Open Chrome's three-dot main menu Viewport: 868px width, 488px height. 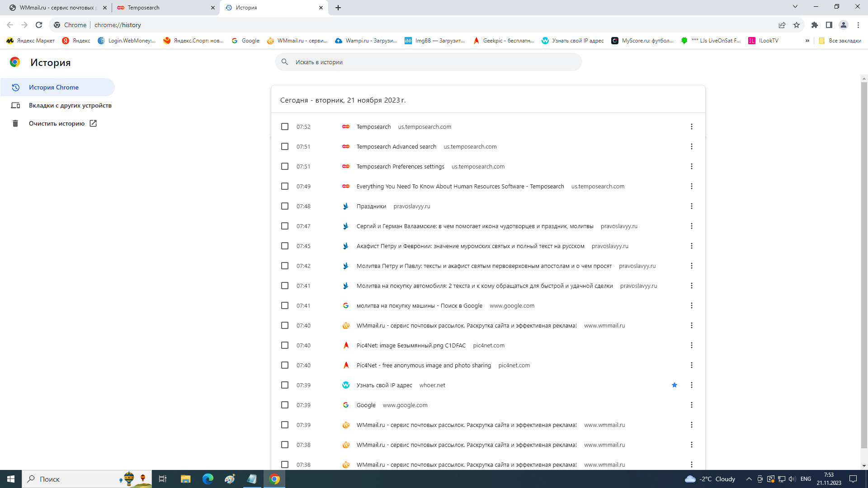(858, 25)
